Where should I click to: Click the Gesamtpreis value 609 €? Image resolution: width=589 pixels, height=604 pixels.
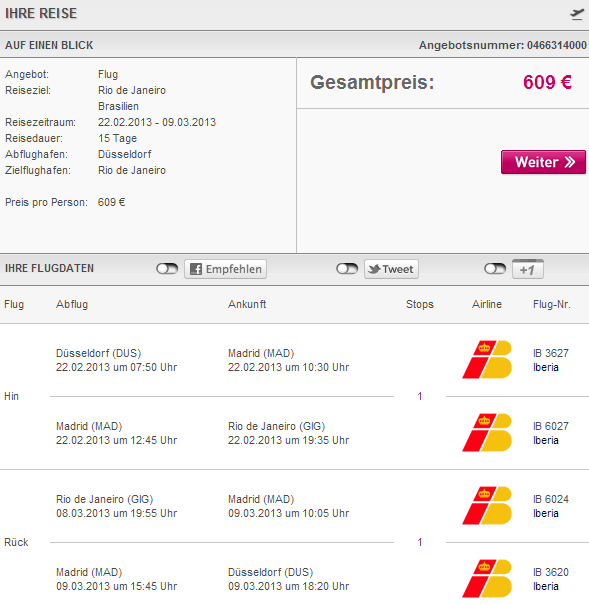pos(547,82)
